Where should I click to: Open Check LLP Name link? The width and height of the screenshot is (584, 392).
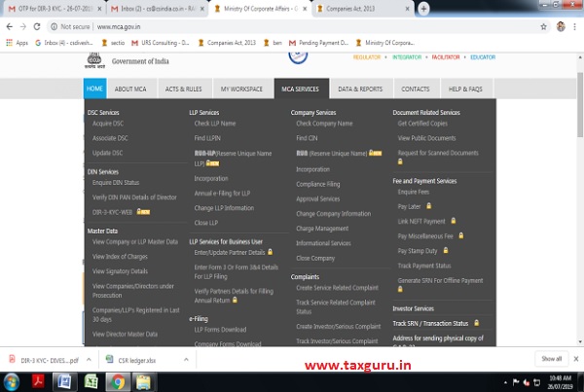[215, 124]
